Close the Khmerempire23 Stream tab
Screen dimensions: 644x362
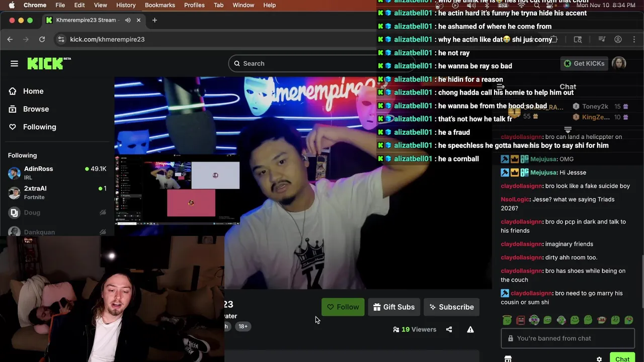138,20
